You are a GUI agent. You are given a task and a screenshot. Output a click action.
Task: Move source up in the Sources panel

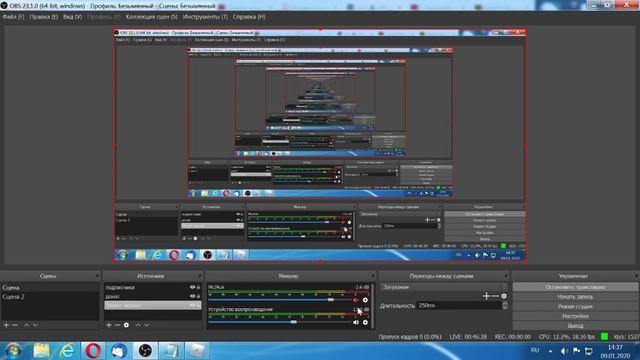click(x=138, y=325)
